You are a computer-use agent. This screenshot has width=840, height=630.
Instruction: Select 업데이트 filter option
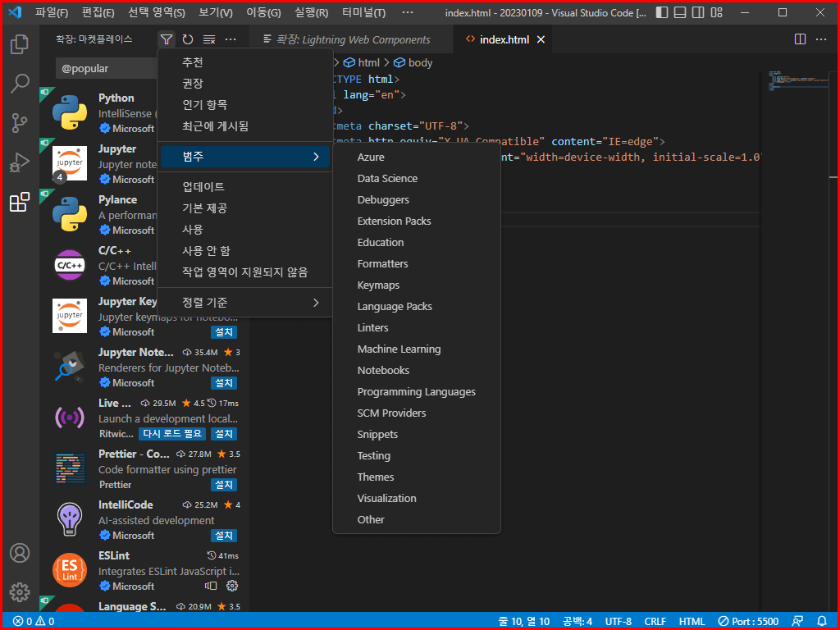[x=244, y=186]
